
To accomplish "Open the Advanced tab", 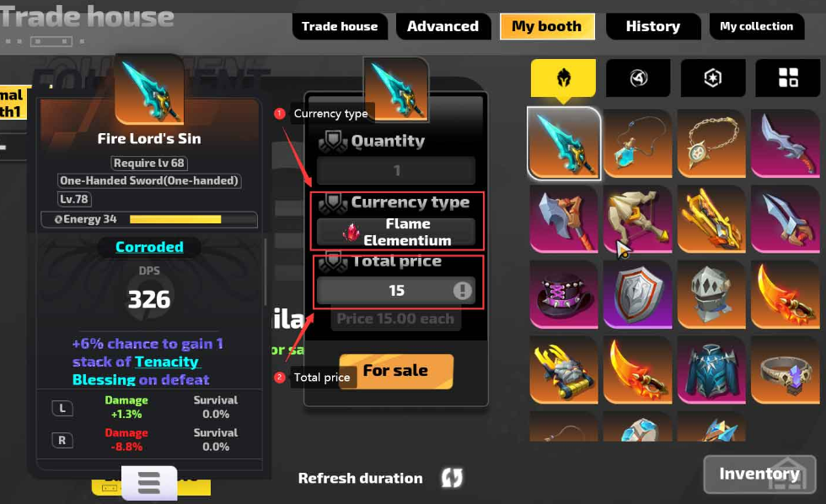I will [443, 26].
